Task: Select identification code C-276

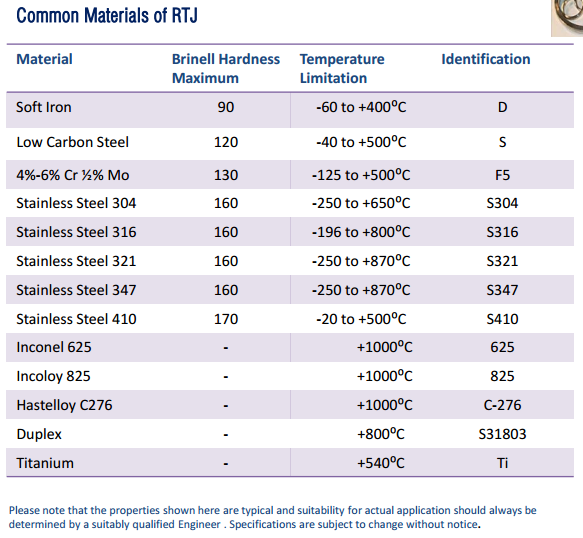Action: tap(502, 405)
